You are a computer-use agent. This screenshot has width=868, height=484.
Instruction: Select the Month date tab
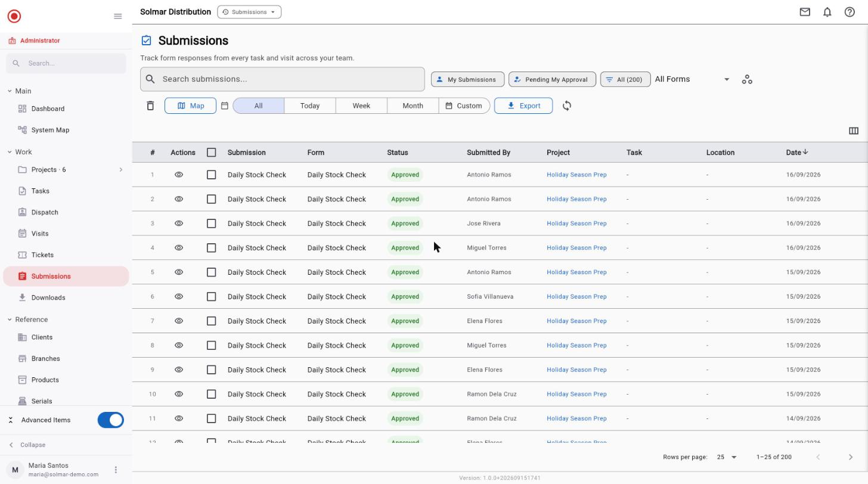coord(413,106)
